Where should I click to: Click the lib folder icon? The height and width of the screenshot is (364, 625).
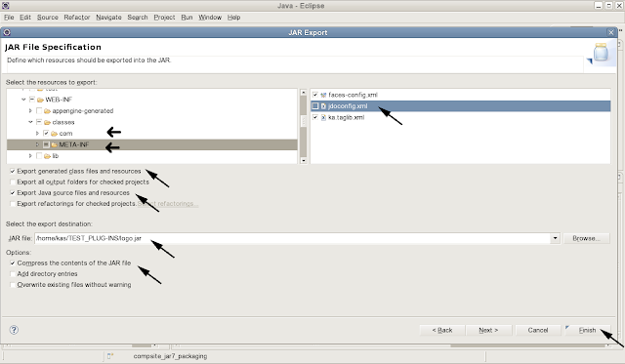47,156
